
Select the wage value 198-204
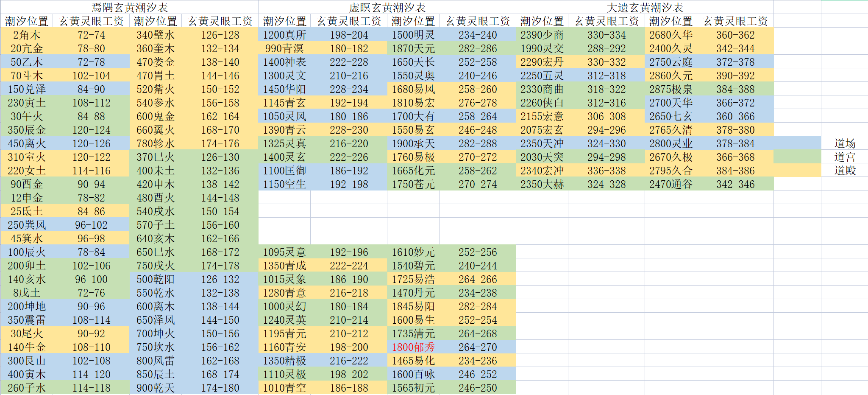[x=349, y=34]
